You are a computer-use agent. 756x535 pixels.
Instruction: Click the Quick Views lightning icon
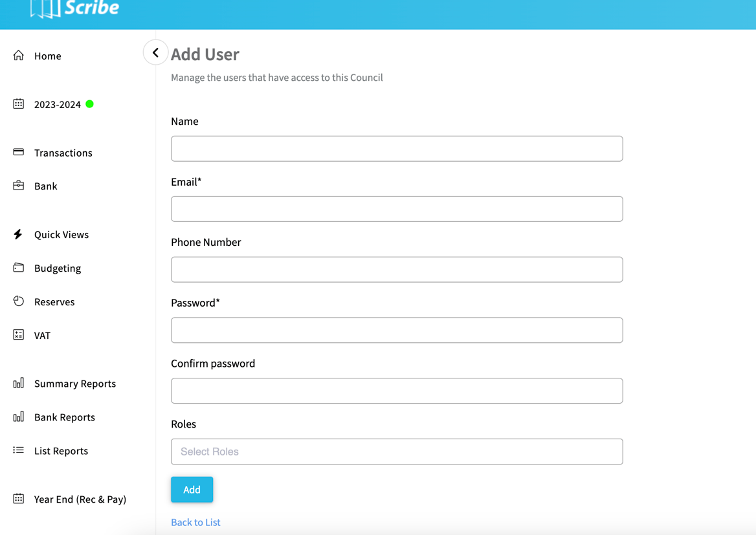(18, 234)
